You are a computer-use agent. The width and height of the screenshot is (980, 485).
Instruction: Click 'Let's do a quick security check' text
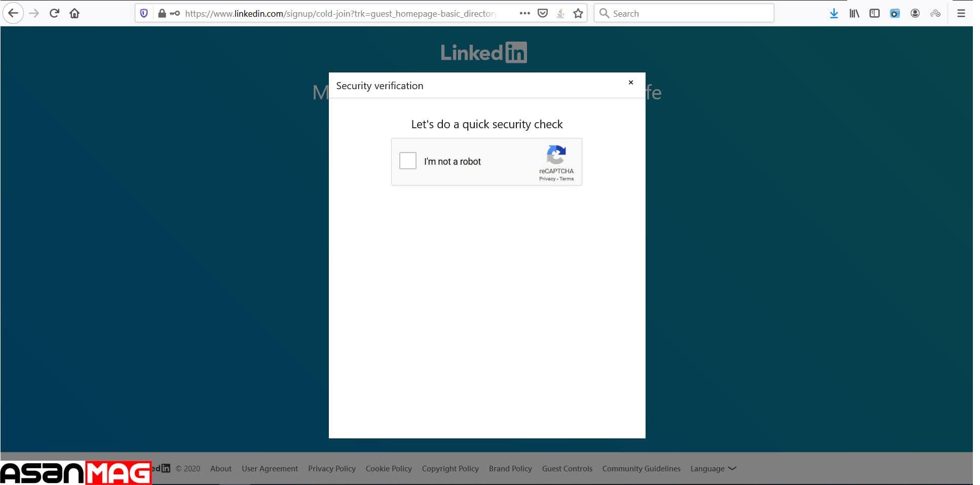487,124
